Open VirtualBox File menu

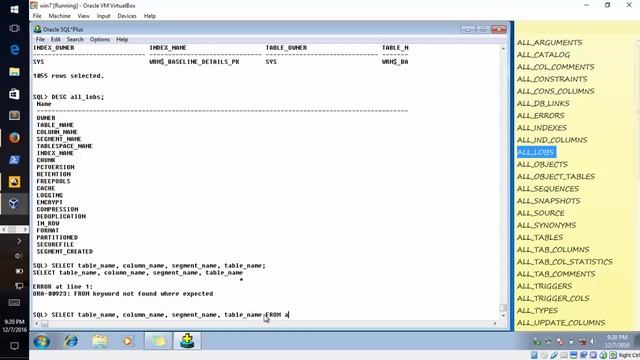[37, 16]
